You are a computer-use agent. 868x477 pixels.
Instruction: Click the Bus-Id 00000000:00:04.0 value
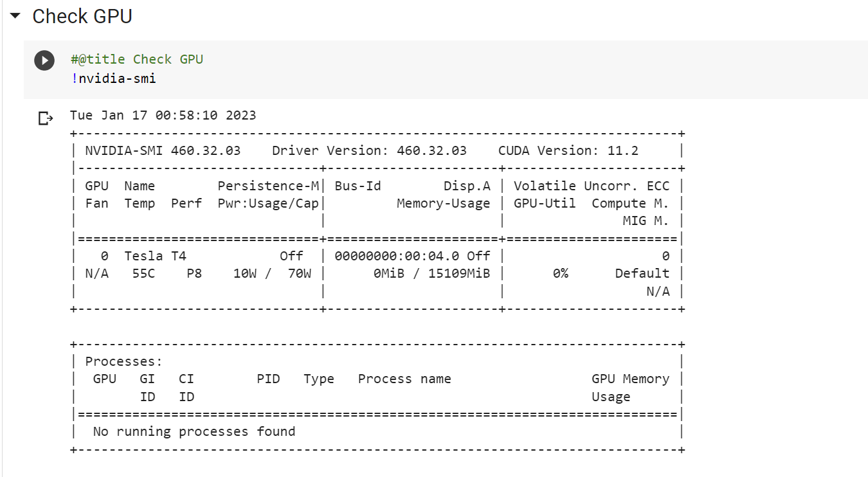click(x=396, y=256)
